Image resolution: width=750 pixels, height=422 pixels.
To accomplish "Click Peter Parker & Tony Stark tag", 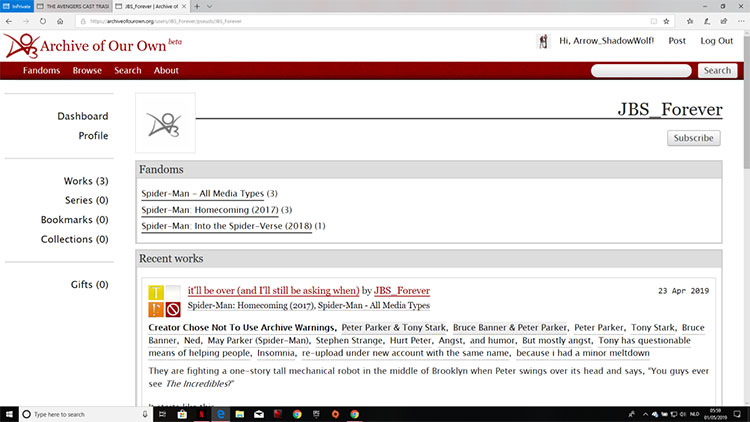I will coord(393,328).
